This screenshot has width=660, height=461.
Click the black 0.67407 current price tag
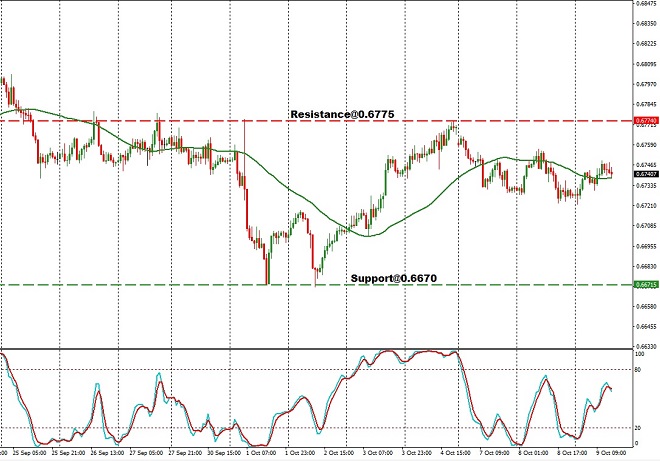tap(646, 174)
